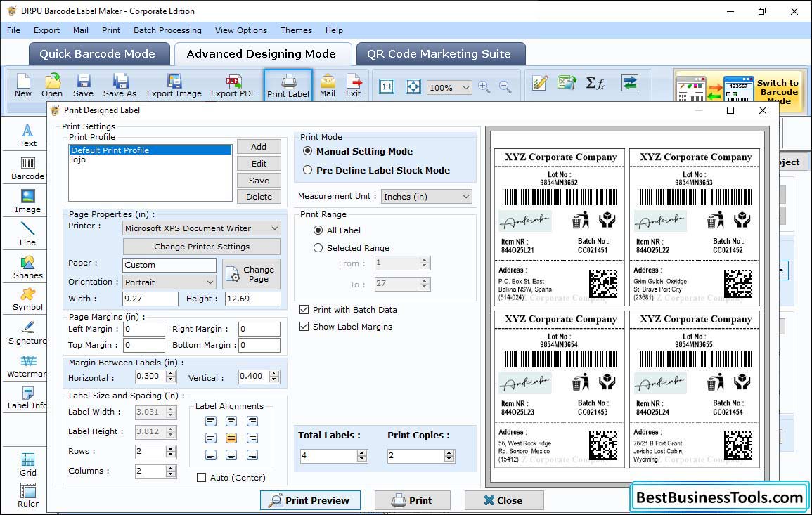Select the Watermark tool in sidebar
This screenshot has height=515, width=812.
point(27,366)
